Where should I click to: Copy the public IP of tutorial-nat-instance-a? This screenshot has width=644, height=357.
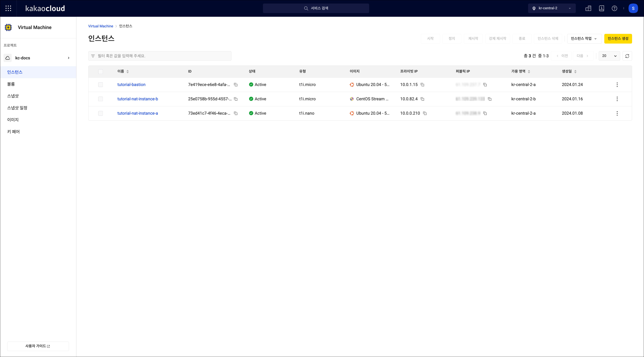pyautogui.click(x=485, y=113)
